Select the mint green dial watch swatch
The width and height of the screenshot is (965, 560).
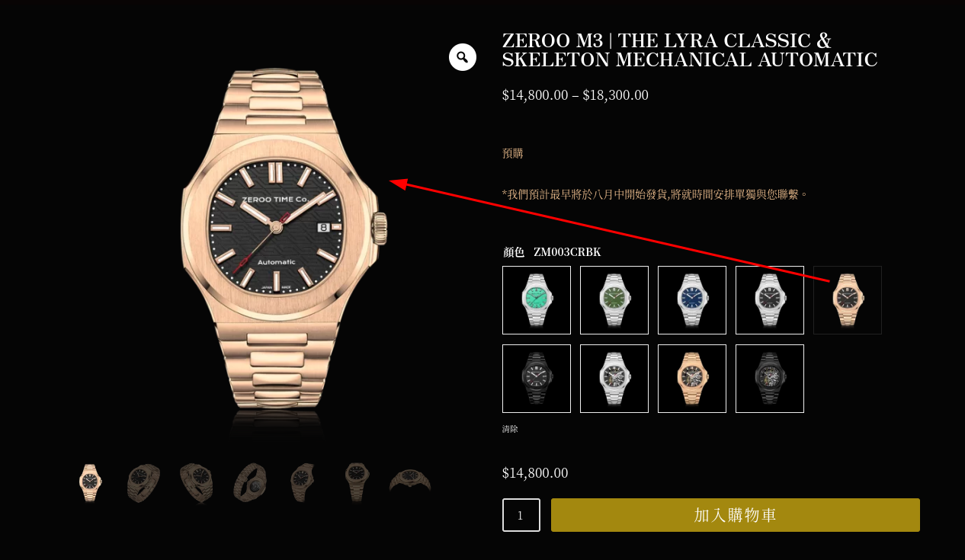537,300
